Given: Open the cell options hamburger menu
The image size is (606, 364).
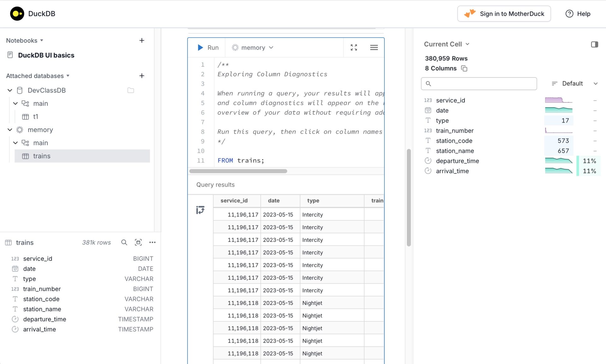Looking at the screenshot, I should [374, 47].
